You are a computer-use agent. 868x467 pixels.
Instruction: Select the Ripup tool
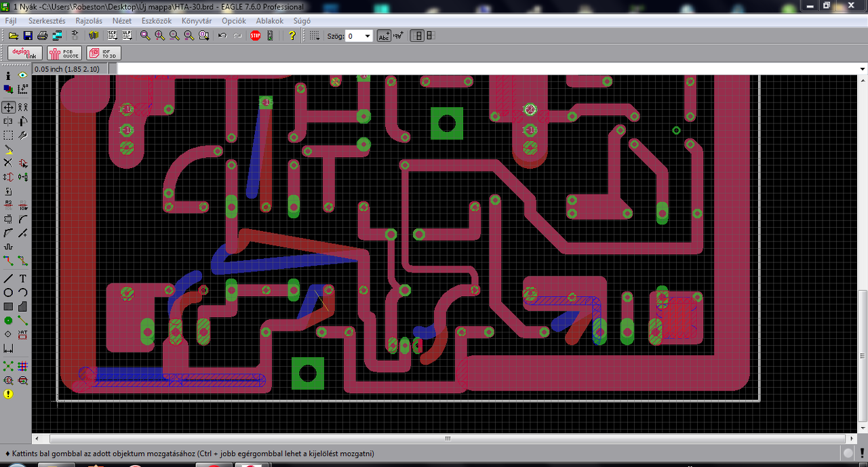(23, 260)
